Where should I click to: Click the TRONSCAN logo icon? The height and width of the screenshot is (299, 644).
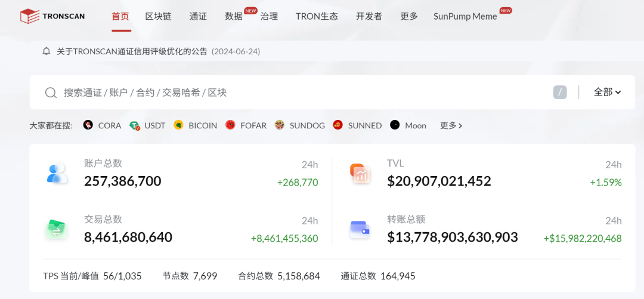coord(30,17)
